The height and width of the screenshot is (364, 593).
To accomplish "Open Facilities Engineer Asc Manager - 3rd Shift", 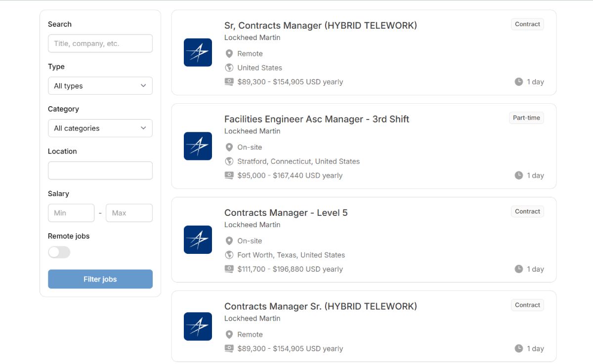I will point(316,119).
